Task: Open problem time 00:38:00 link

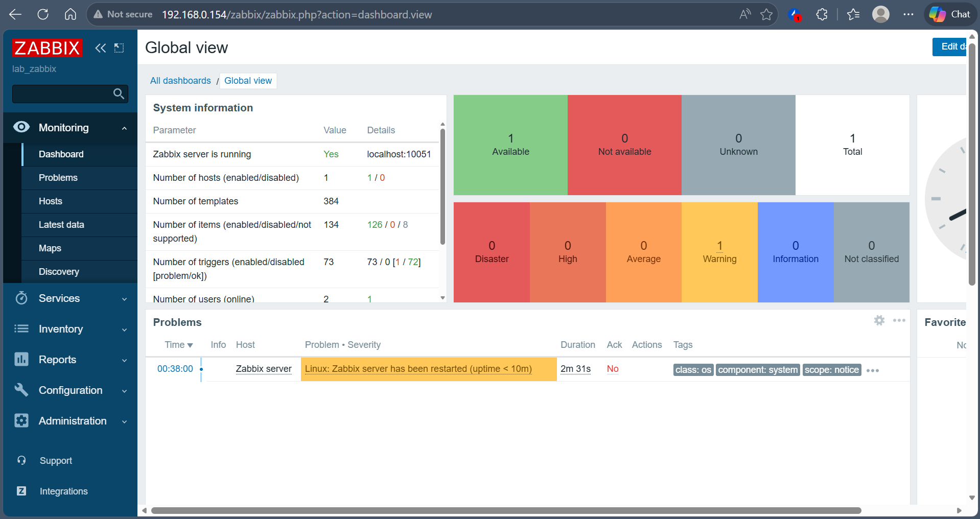Action: [175, 369]
